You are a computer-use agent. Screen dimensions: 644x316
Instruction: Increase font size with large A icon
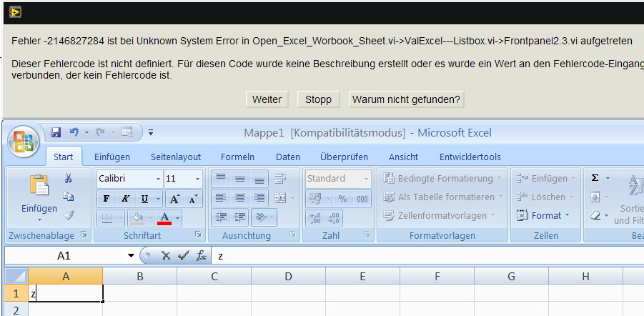pyautogui.click(x=174, y=199)
